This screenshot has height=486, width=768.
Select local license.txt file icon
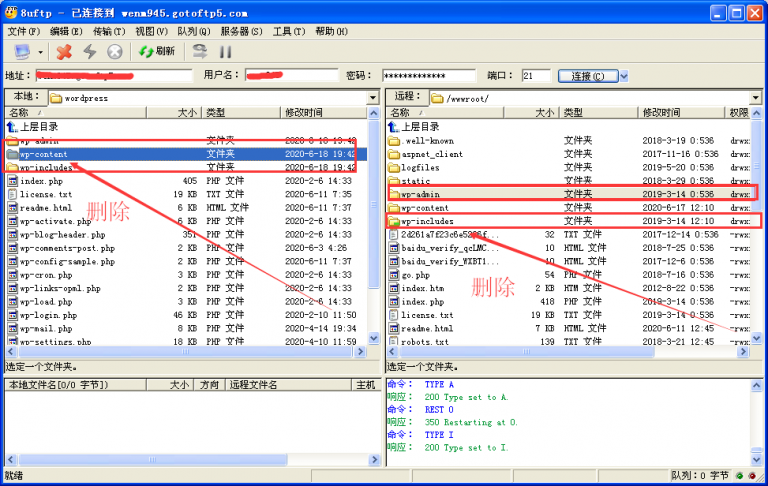(13, 194)
